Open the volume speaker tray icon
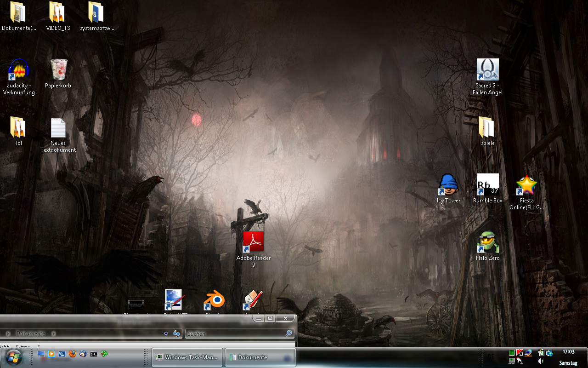This screenshot has height=368, width=588. [541, 361]
